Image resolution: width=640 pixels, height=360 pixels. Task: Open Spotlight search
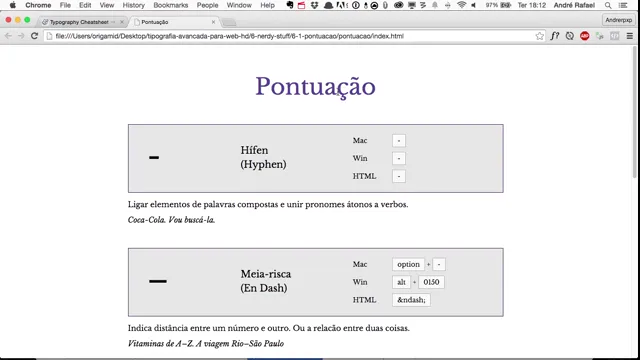(x=608, y=5)
